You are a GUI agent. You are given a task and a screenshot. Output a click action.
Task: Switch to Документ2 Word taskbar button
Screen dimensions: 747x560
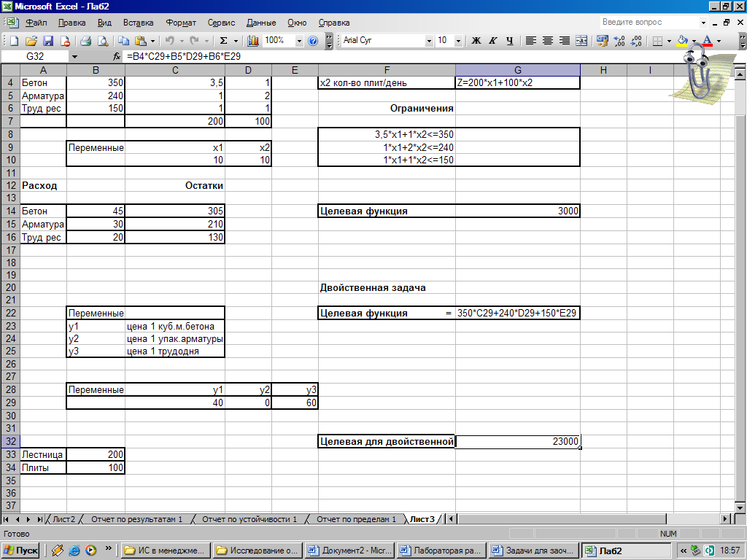(x=349, y=550)
